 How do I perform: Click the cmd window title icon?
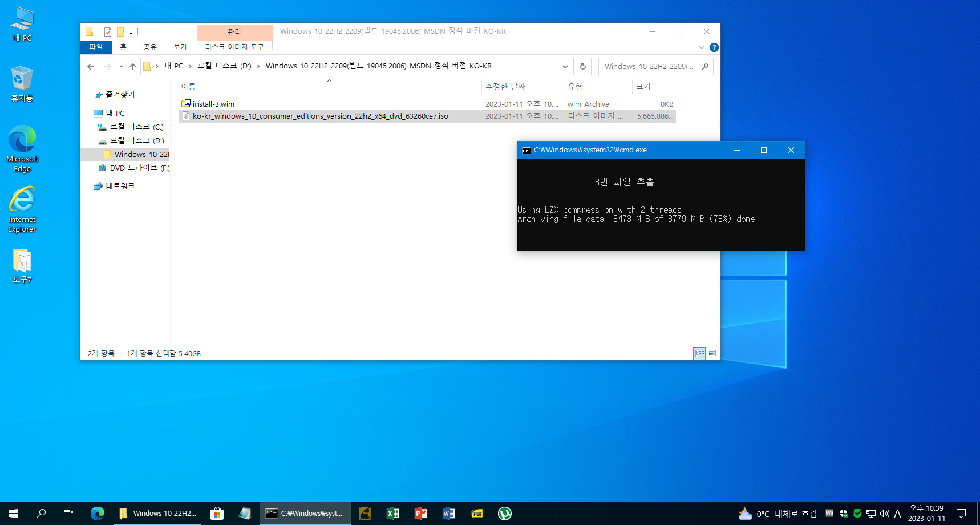pyautogui.click(x=527, y=150)
